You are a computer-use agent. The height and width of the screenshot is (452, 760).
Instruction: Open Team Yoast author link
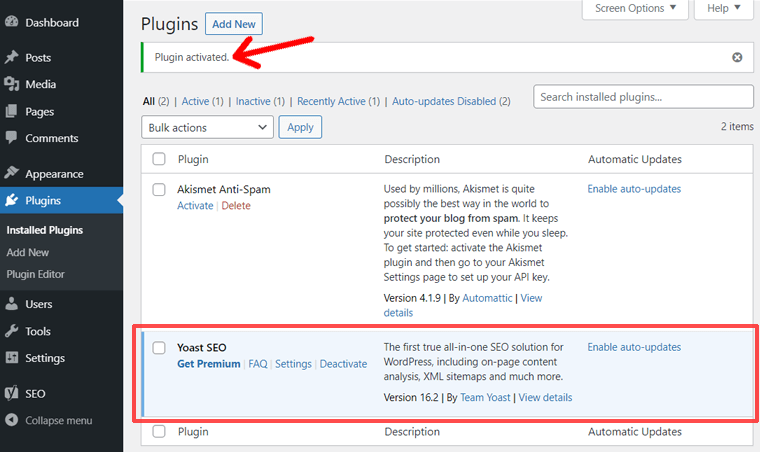(x=485, y=397)
